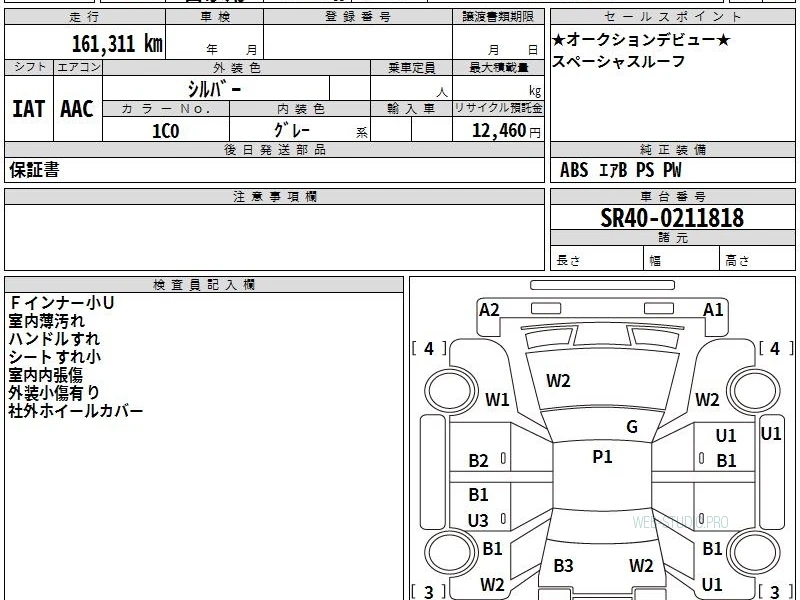Click the note ハンドルすれ
The width and height of the screenshot is (800, 600).
(x=54, y=339)
